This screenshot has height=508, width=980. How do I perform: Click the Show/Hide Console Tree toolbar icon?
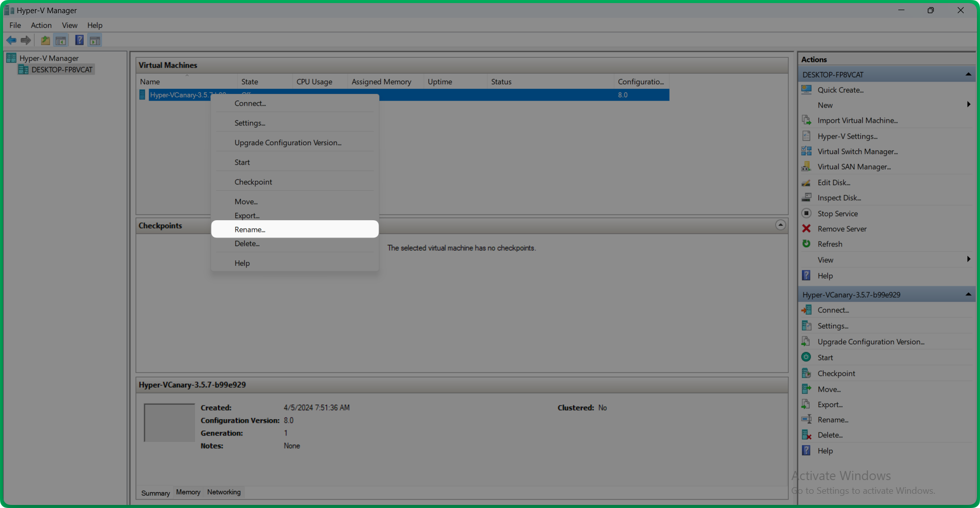click(61, 40)
